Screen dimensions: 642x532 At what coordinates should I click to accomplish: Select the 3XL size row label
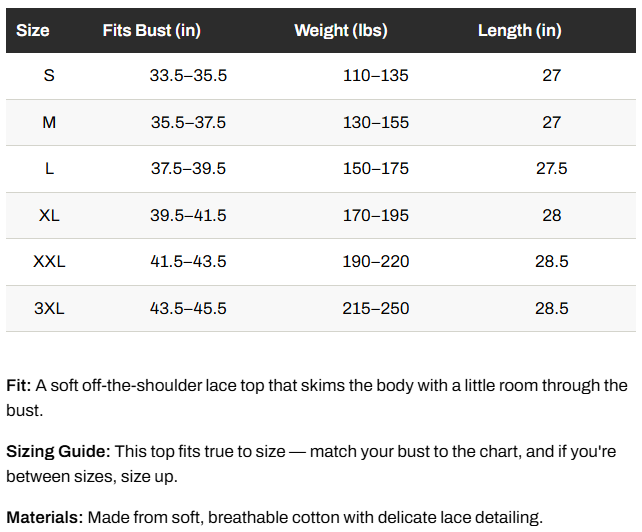pos(49,308)
